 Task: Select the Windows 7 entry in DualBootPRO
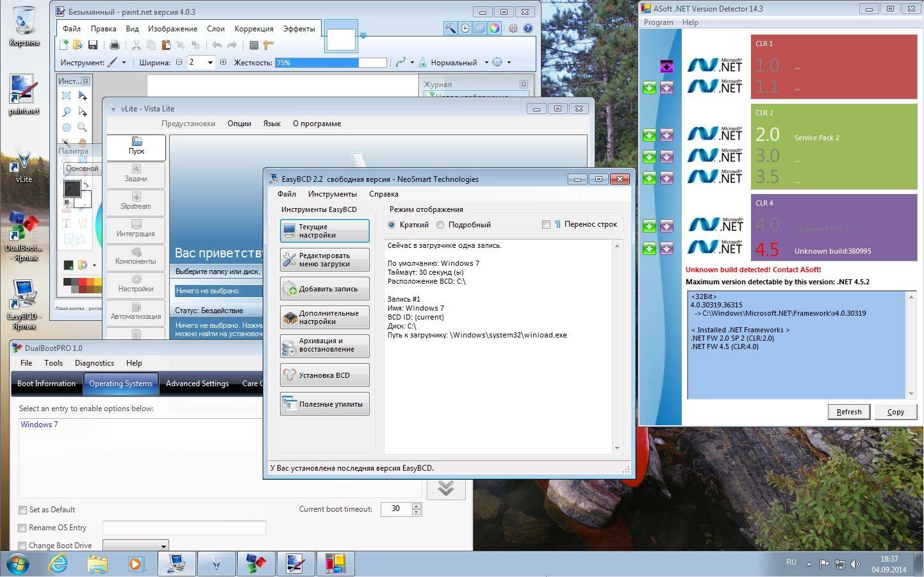[39, 425]
